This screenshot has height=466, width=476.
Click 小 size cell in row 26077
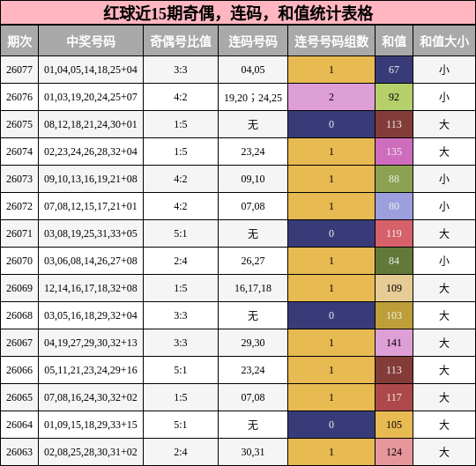[x=444, y=70]
